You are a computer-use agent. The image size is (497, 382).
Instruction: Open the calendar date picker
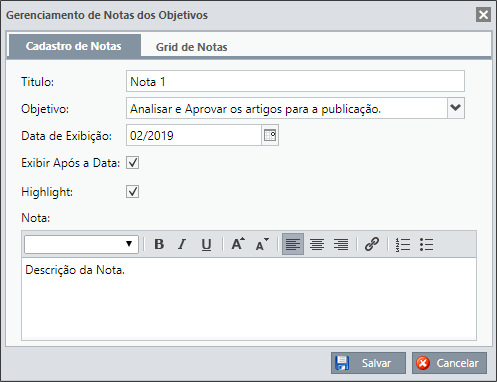tap(270, 135)
